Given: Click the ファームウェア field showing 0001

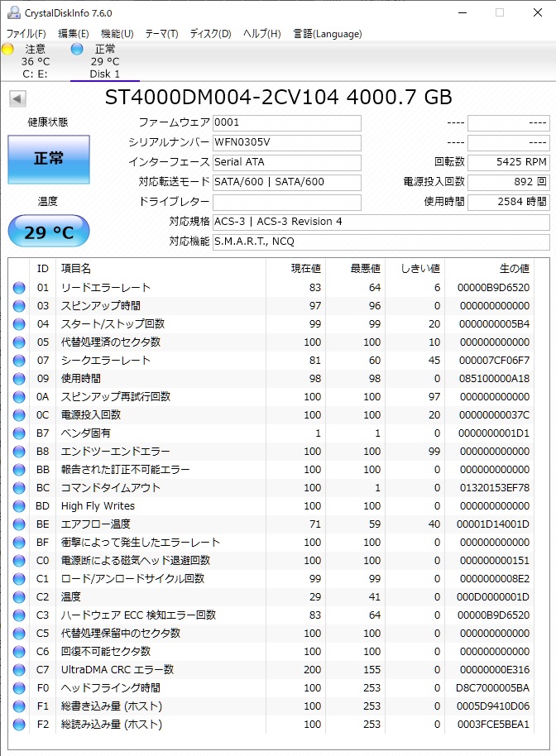Looking at the screenshot, I should pos(286,122).
